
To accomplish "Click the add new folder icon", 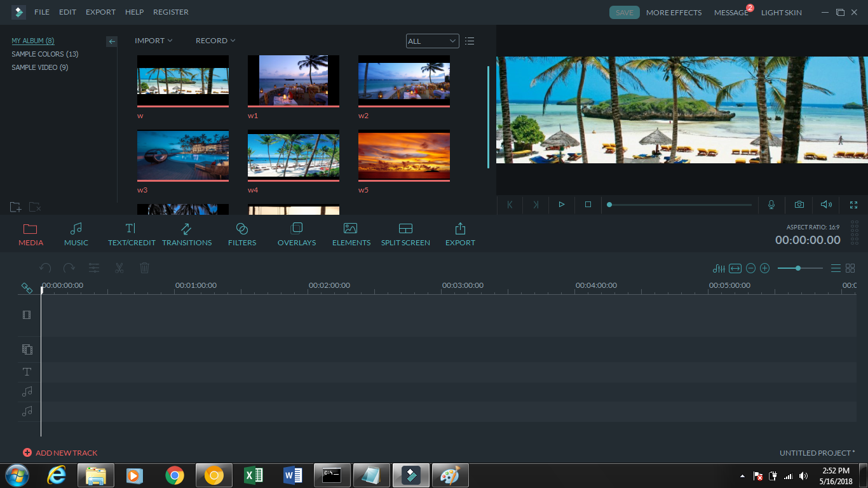I will (16, 207).
